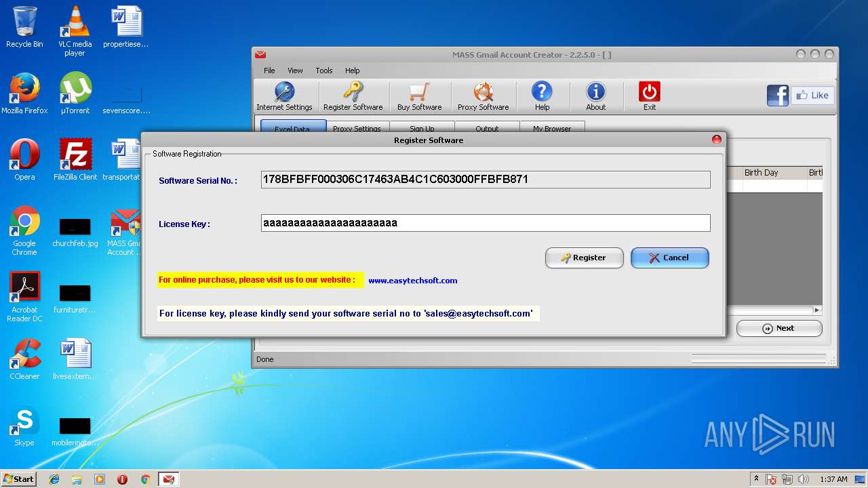868x488 pixels.
Task: Close the Register Software dialog
Action: (716, 140)
